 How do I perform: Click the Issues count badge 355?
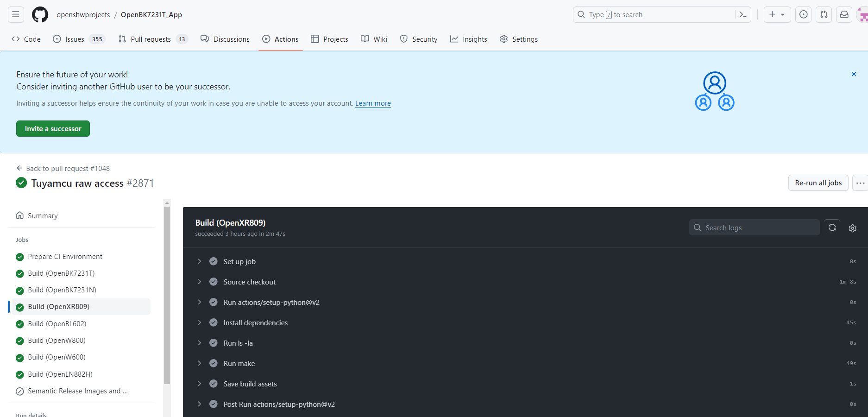(x=97, y=39)
